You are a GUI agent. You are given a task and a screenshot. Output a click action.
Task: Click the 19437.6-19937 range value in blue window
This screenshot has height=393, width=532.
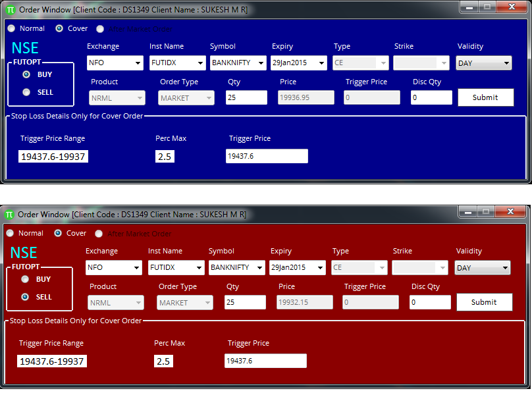coord(53,157)
